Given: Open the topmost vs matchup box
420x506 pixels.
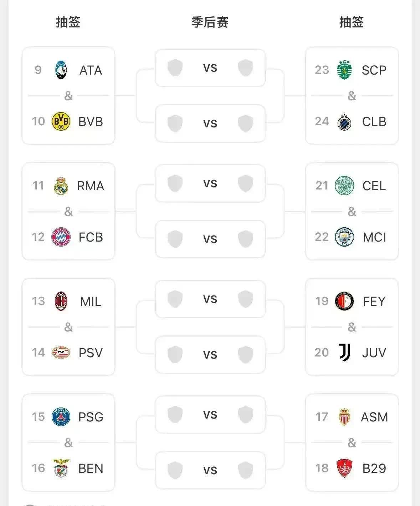Looking at the screenshot, I should [x=210, y=68].
